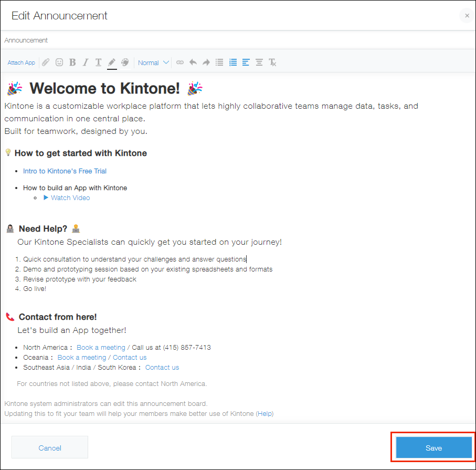Apply bulleted list formatting
Screen dimensions: 476x470
point(219,62)
